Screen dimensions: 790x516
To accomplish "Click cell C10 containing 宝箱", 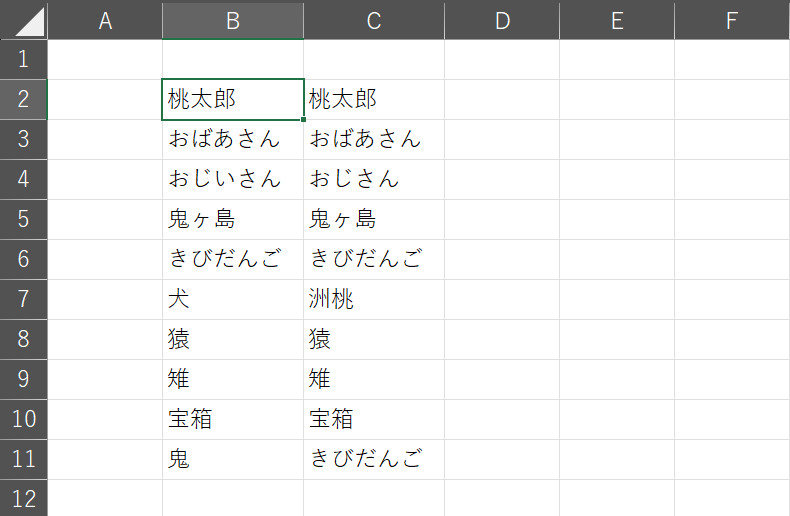I will pyautogui.click(x=374, y=419).
